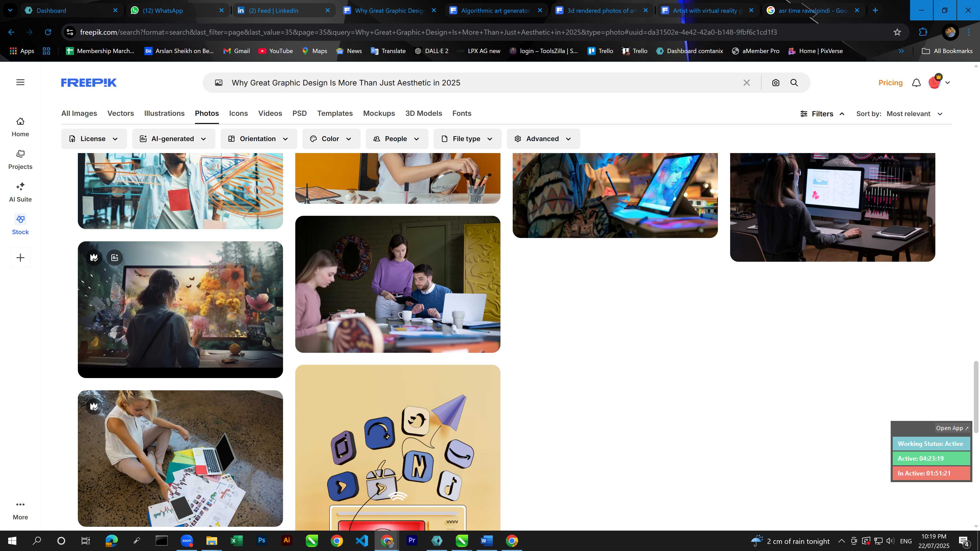This screenshot has height=551, width=980.
Task: Switch to All Images tab
Action: [79, 113]
